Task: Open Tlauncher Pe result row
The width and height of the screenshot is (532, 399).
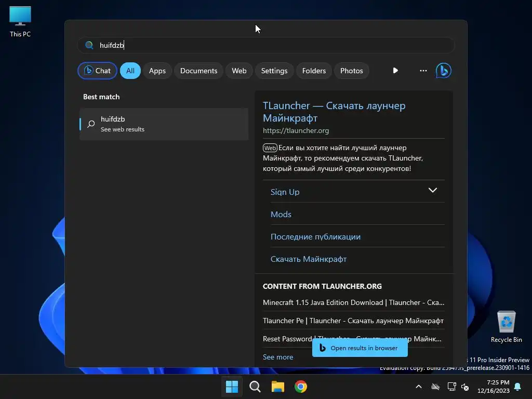Action: click(353, 321)
